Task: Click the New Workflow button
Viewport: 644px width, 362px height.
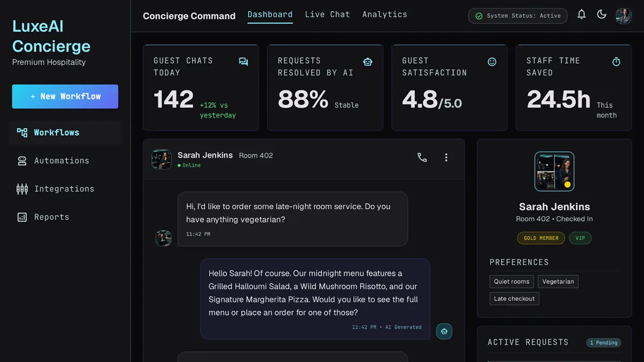Action: (65, 97)
